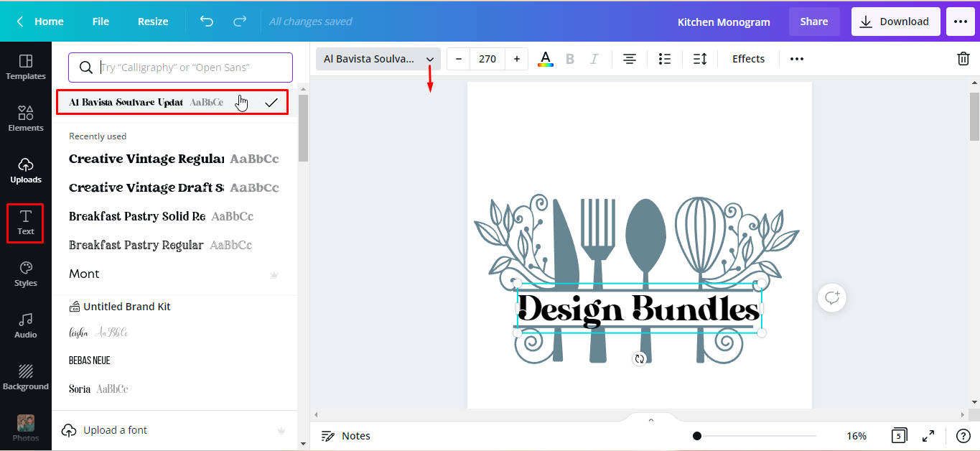Toggle bulleted list formatting
980x451 pixels.
[x=665, y=59]
